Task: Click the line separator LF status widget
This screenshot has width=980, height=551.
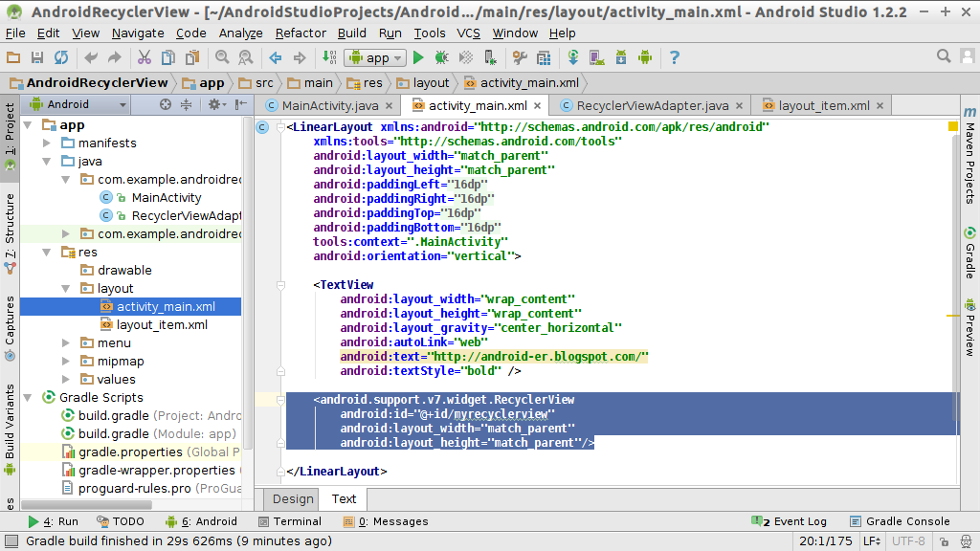Action: 872,541
